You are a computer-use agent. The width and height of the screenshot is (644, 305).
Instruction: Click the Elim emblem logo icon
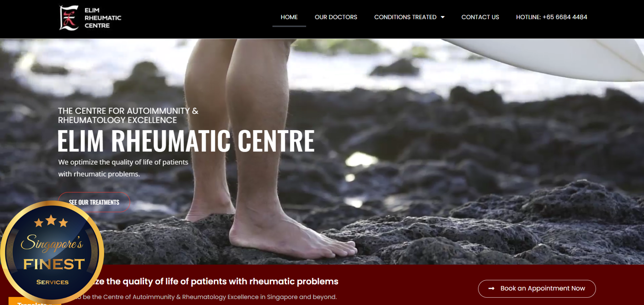[69, 18]
